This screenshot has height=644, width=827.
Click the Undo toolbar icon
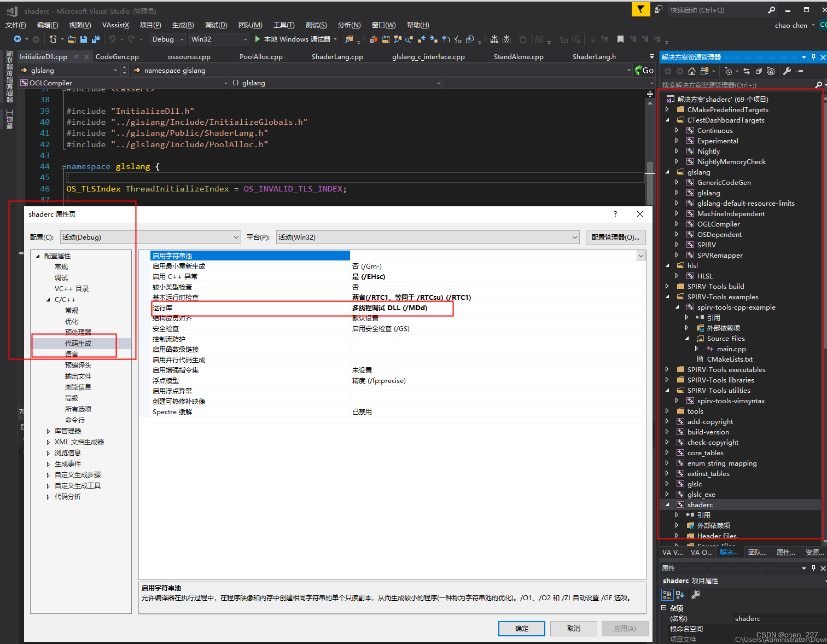click(x=112, y=39)
